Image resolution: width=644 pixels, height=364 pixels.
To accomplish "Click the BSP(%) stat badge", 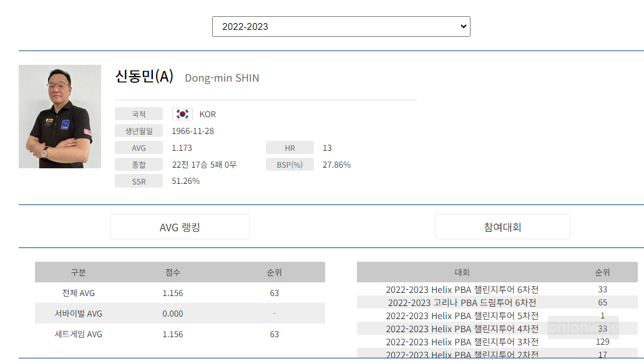I will point(290,164).
